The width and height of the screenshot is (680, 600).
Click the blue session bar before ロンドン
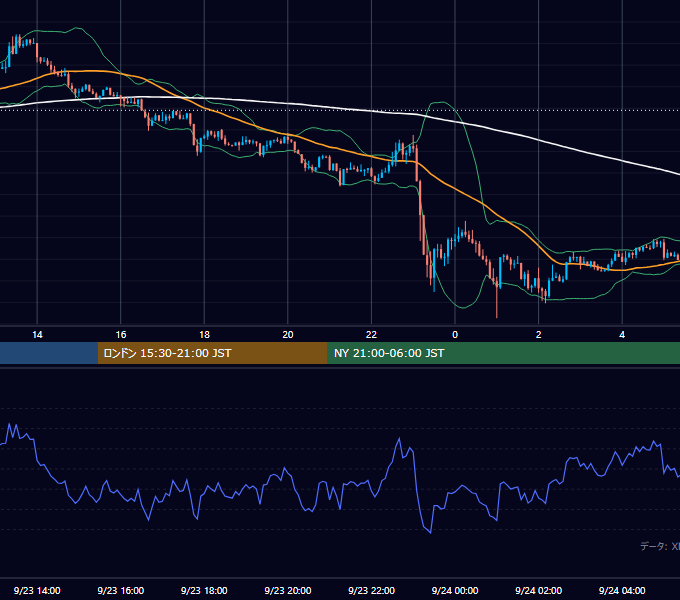(x=49, y=353)
